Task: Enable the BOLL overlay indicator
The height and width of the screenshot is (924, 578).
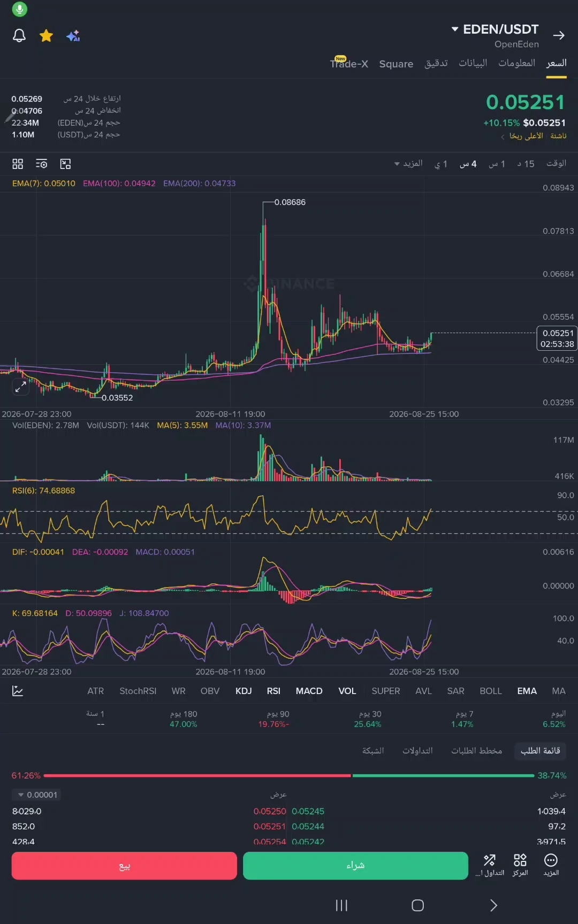Action: tap(491, 691)
